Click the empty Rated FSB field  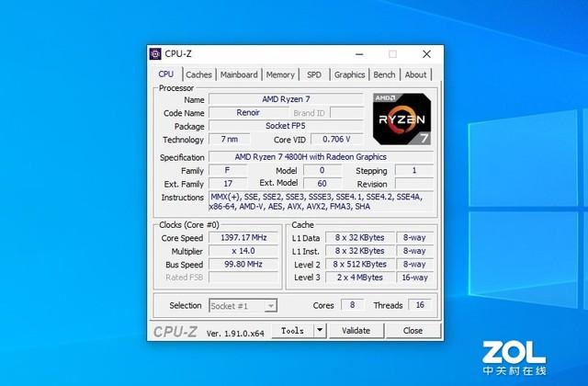[x=243, y=278]
